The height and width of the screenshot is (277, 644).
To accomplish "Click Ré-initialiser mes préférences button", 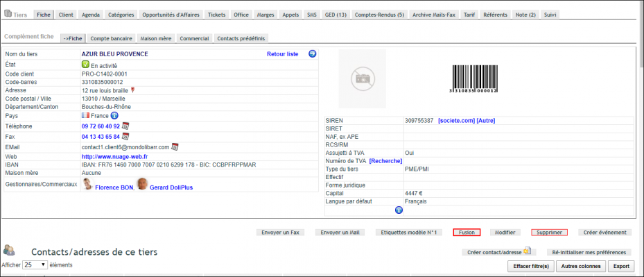I will [x=589, y=252].
